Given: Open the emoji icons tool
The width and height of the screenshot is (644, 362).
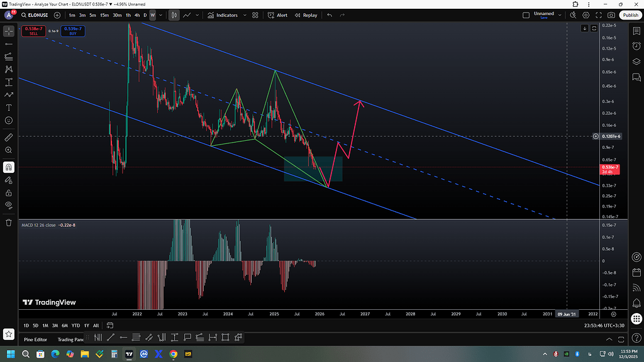Looking at the screenshot, I should point(9,120).
